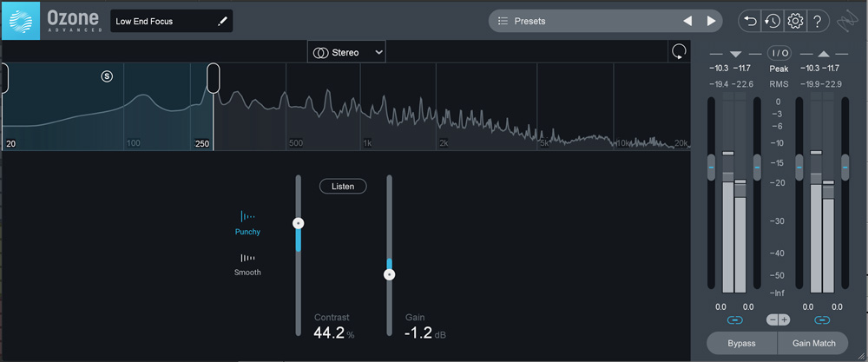Click the undo arrow icon
The width and height of the screenshot is (868, 362).
click(x=750, y=21)
